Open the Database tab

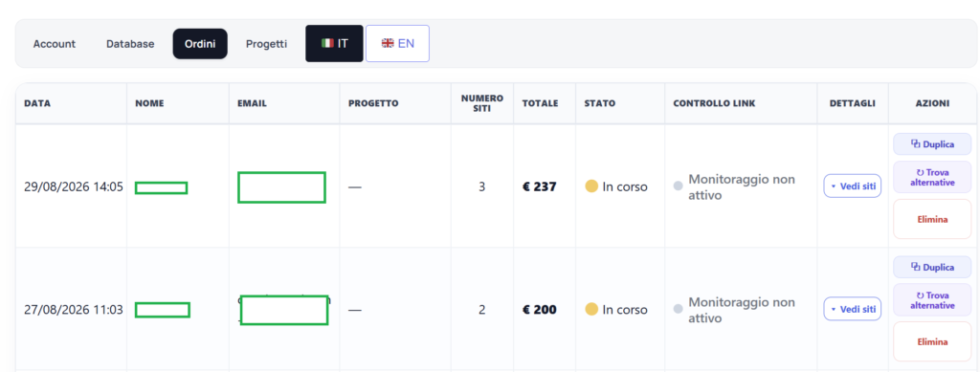click(x=130, y=44)
